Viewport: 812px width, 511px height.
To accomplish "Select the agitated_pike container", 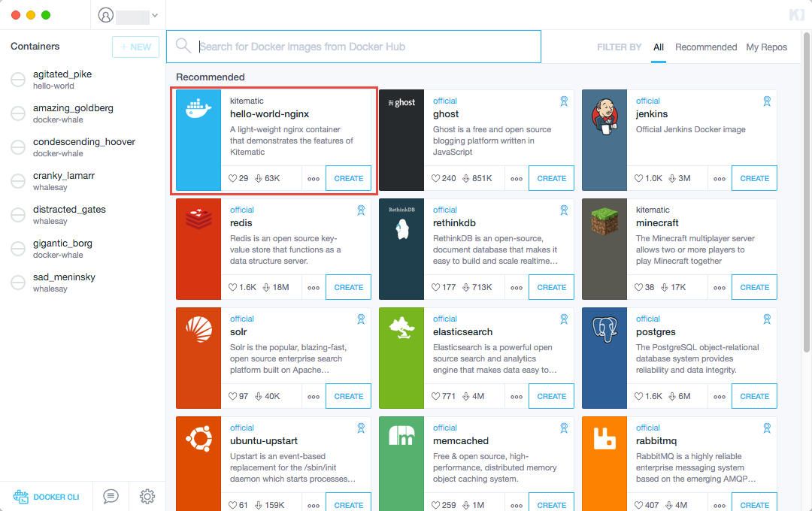I will pyautogui.click(x=83, y=79).
